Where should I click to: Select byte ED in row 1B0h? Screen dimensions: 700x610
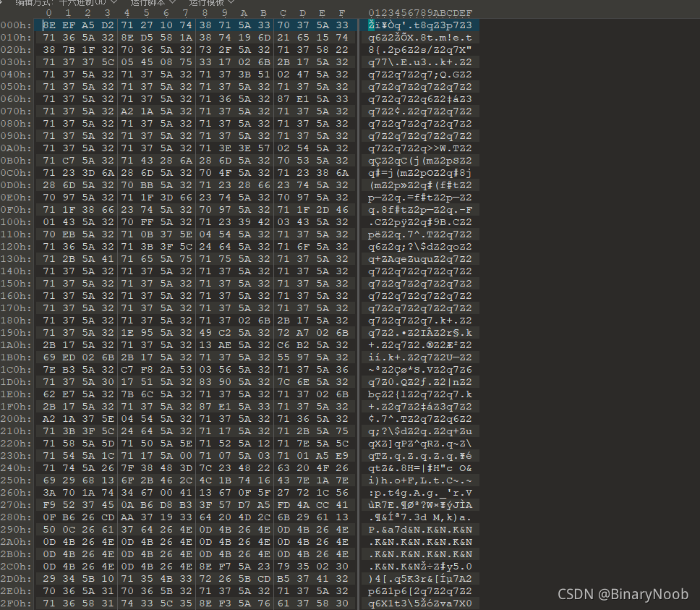point(68,357)
